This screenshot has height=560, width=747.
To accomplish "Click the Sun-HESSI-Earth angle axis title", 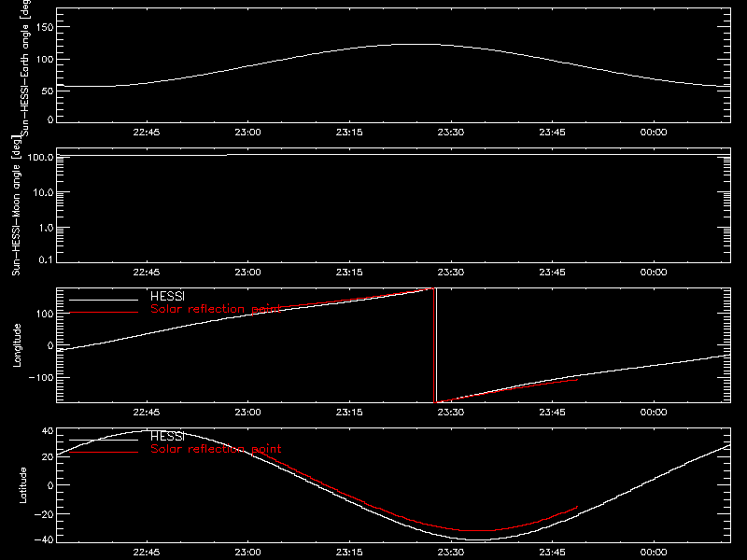I will click(x=25, y=67).
